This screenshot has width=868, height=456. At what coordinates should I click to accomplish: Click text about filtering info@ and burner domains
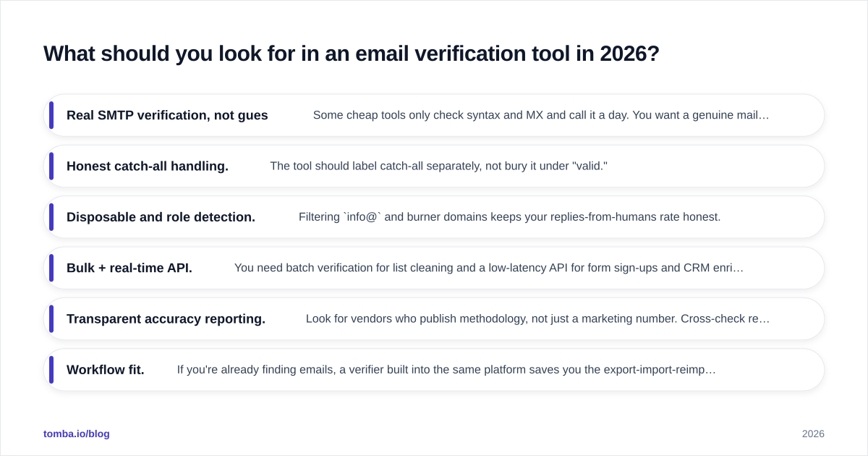pyautogui.click(x=509, y=216)
